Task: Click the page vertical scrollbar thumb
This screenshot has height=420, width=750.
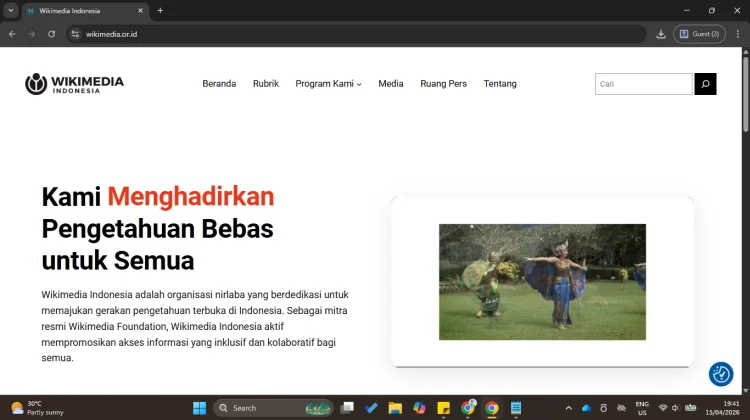Action: (x=745, y=93)
